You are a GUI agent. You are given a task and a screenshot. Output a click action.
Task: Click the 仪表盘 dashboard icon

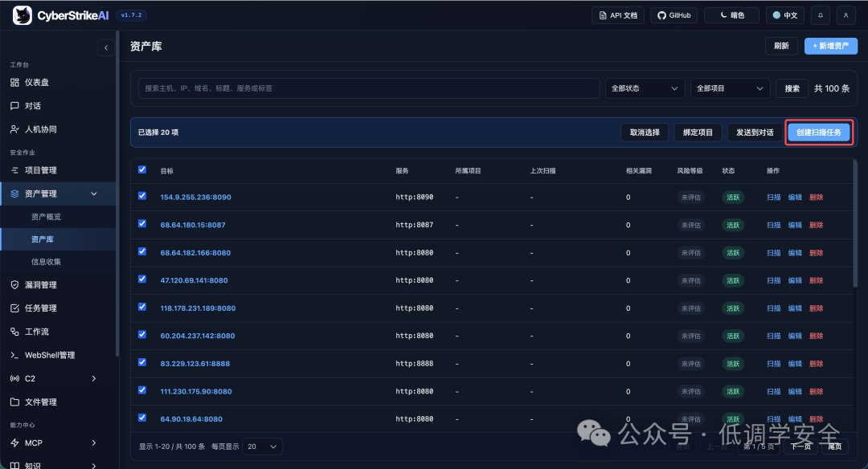[x=15, y=83]
